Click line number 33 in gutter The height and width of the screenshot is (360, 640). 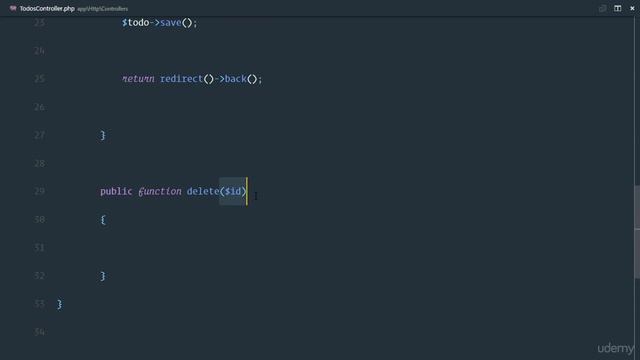tap(39, 304)
